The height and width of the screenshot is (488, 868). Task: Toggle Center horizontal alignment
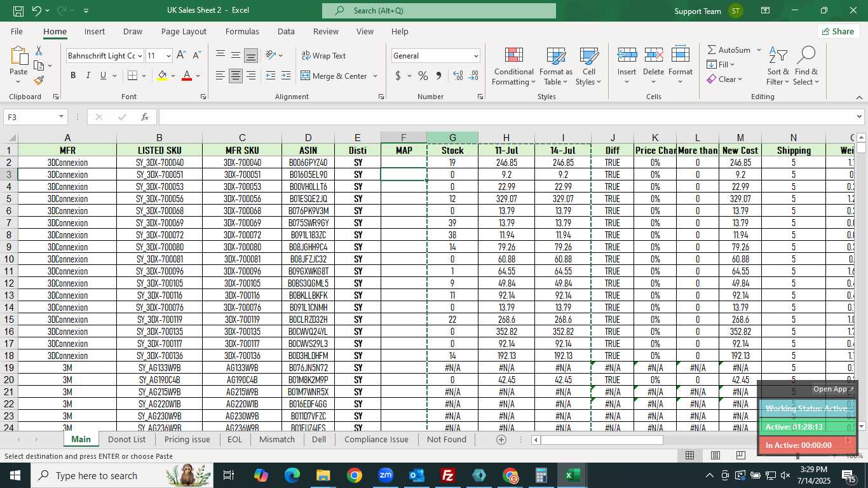(236, 76)
